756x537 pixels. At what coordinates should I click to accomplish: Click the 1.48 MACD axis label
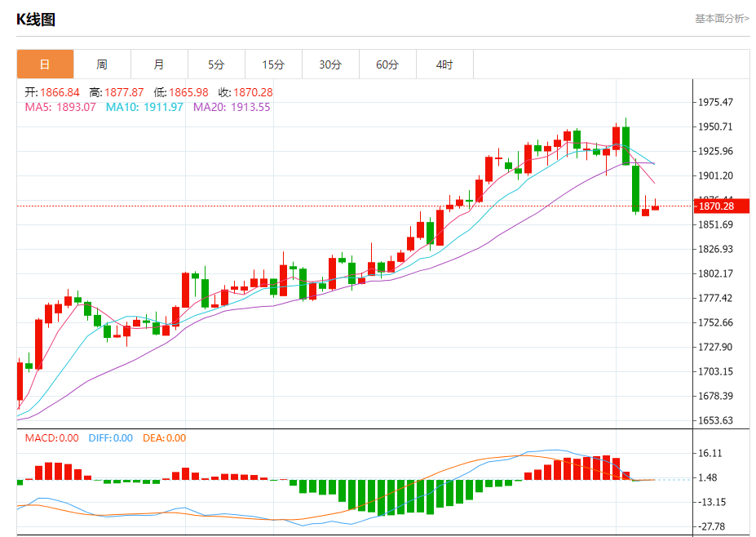pos(708,477)
